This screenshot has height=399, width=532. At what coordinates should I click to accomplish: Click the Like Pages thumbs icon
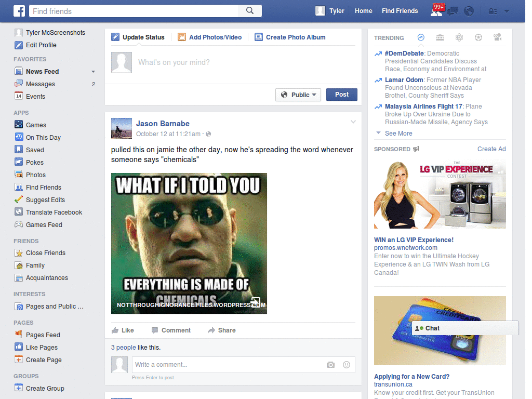tap(19, 347)
